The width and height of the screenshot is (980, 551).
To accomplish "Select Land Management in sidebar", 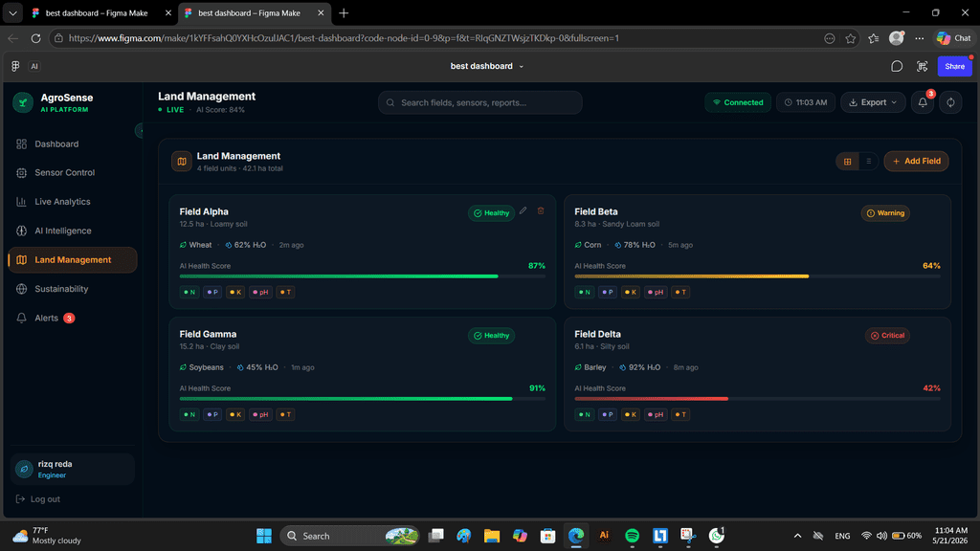I will (73, 260).
